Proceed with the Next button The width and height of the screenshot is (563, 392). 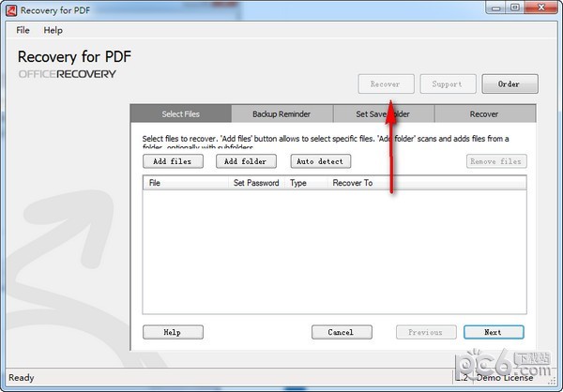[x=494, y=332]
